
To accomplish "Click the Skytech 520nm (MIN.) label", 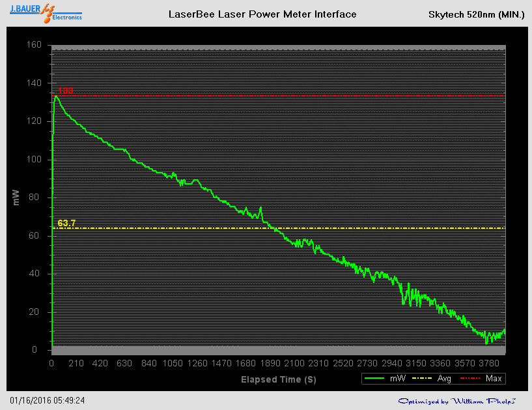I will tap(477, 14).
